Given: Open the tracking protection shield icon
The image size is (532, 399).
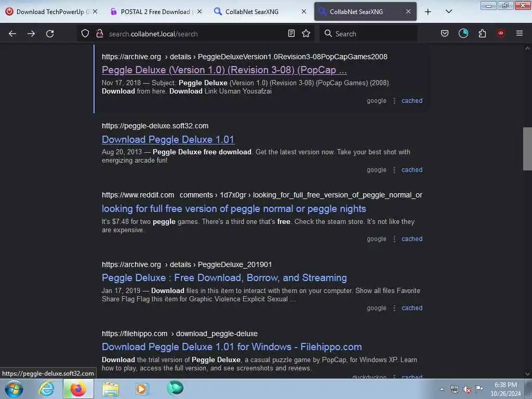Looking at the screenshot, I should [x=85, y=33].
